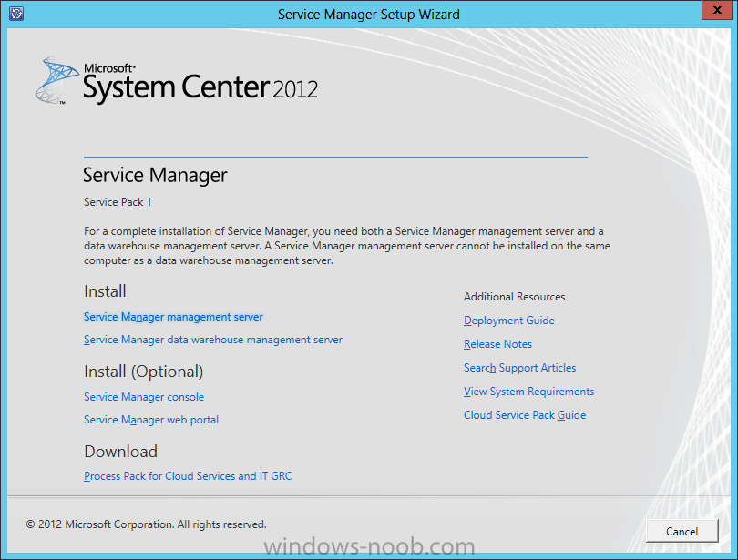Click the Service Manager heading text
Viewport: 738px width, 560px height.
pos(155,176)
